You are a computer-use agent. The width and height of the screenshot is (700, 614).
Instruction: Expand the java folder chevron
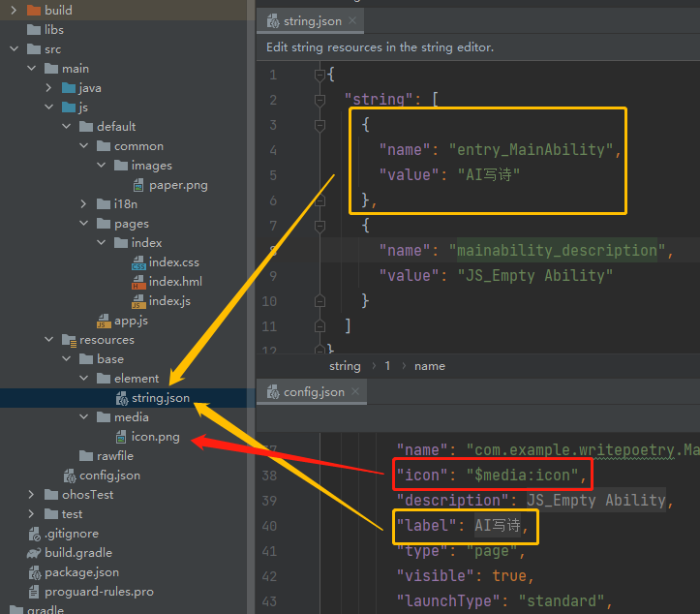point(48,88)
